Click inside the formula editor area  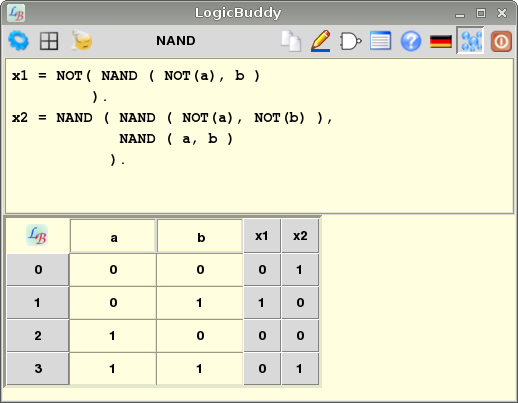click(x=259, y=136)
